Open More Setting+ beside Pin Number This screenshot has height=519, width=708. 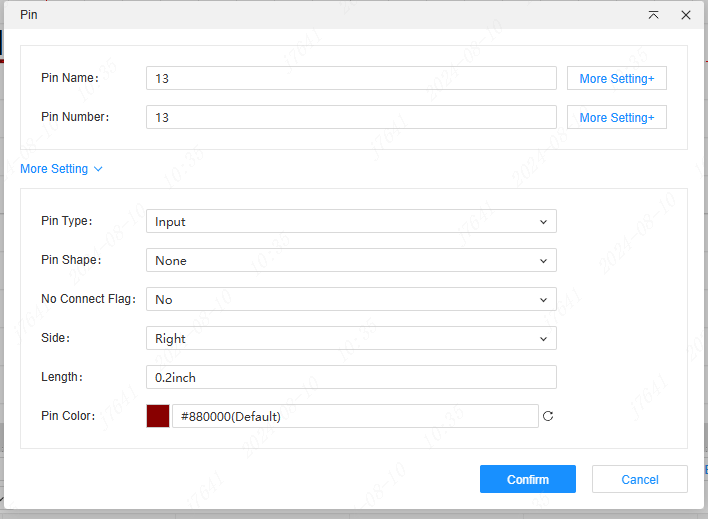click(616, 117)
